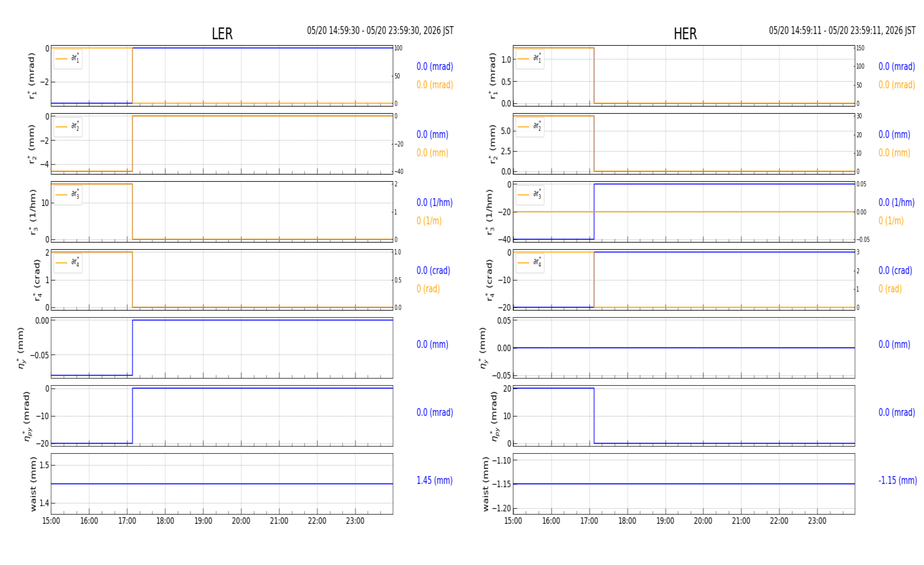Click 0.0 (mrad) value beside LER ηpy plot

(435, 413)
